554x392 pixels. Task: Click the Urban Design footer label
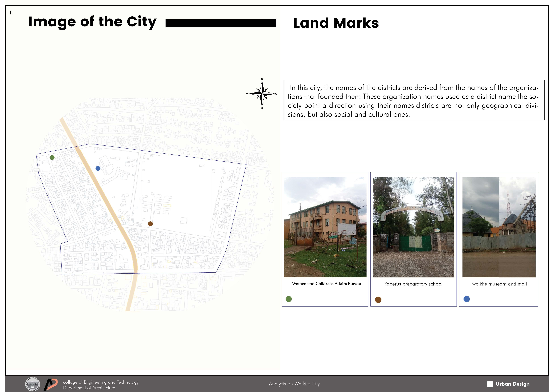[x=512, y=384]
